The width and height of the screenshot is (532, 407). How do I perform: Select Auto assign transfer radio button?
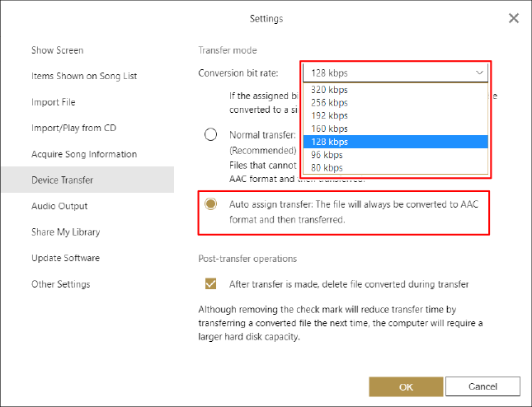(x=211, y=203)
